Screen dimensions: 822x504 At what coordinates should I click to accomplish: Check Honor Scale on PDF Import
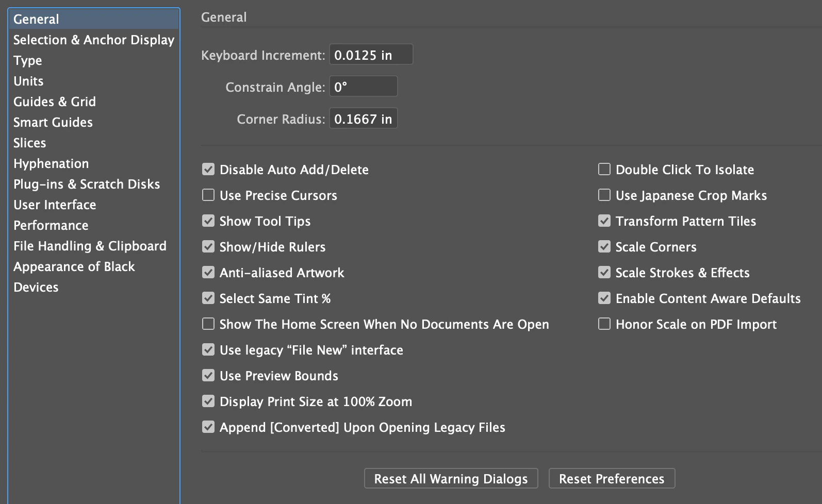604,324
